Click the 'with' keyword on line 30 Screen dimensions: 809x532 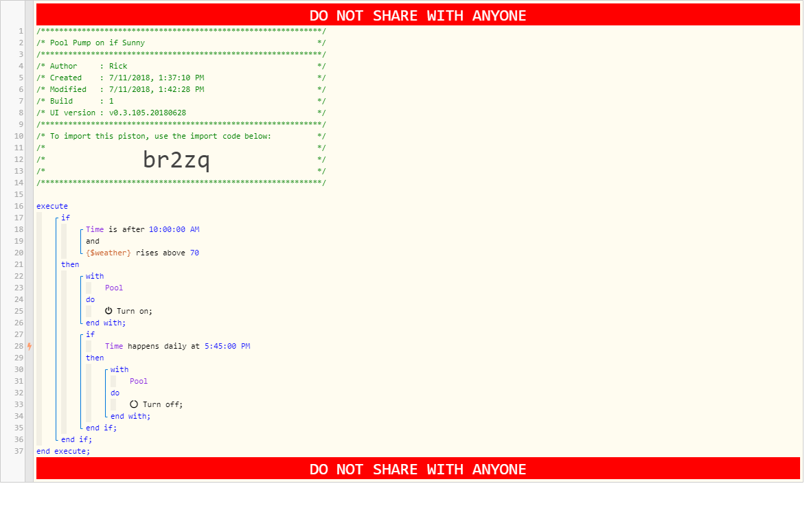pos(119,369)
